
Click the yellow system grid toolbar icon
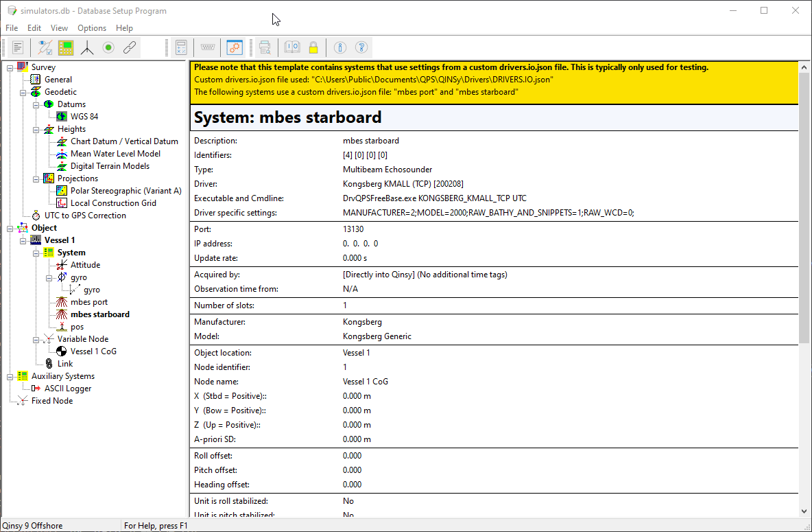point(66,47)
